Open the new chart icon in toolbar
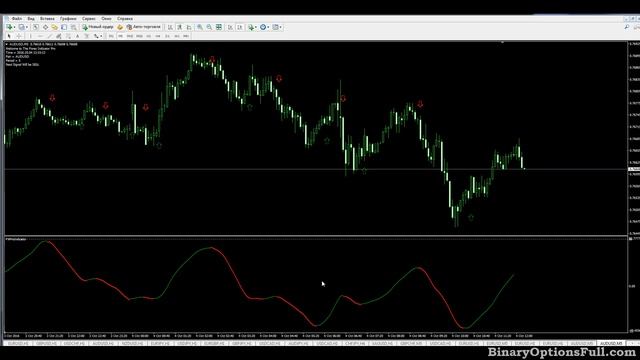 [x=9, y=27]
